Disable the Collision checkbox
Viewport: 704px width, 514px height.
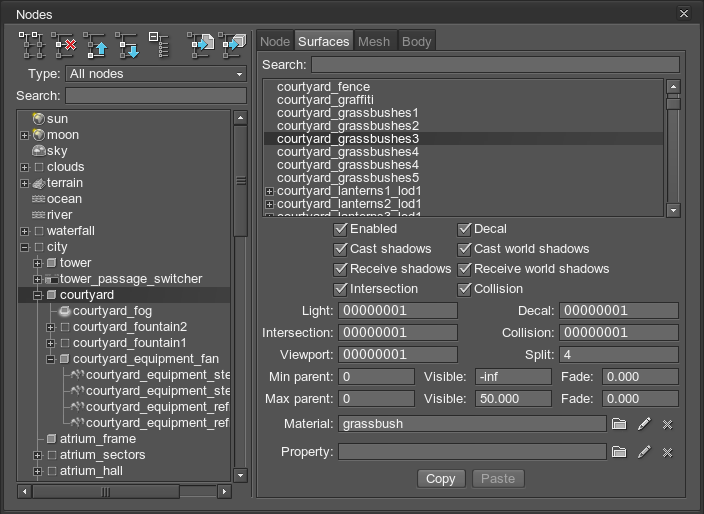[x=464, y=289]
